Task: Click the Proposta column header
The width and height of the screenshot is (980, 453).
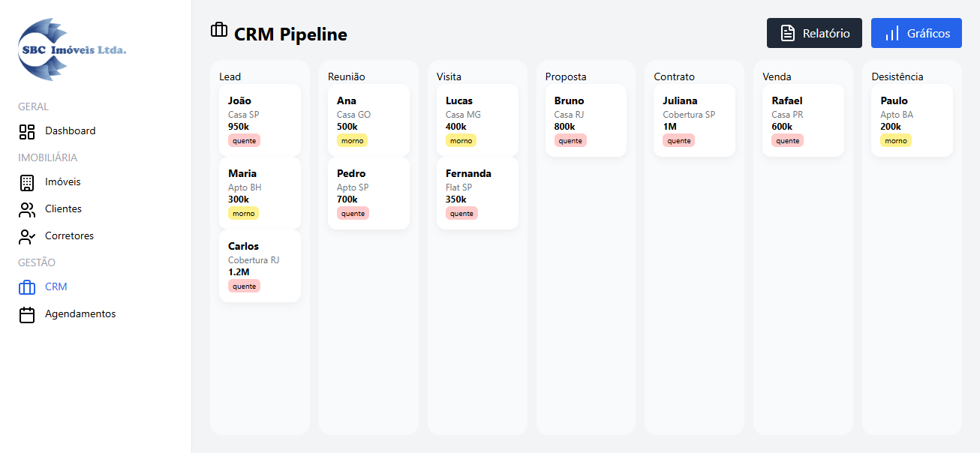Action: click(566, 76)
